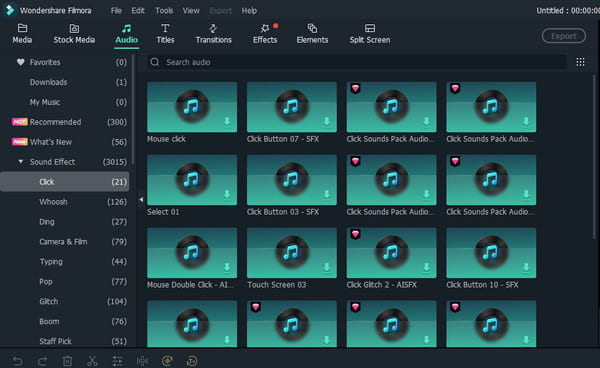This screenshot has height=368, width=600.
Task: Select the Boom sound category
Action: pos(65,321)
